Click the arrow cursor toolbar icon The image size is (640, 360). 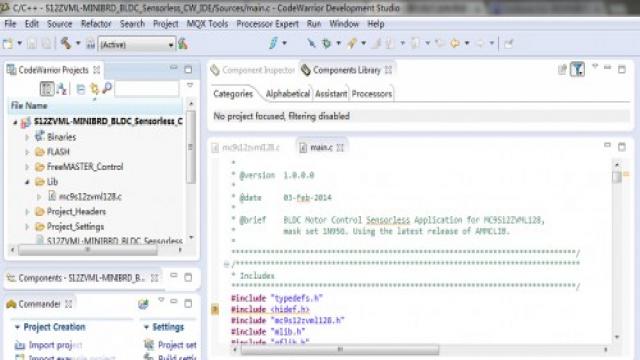tap(311, 43)
